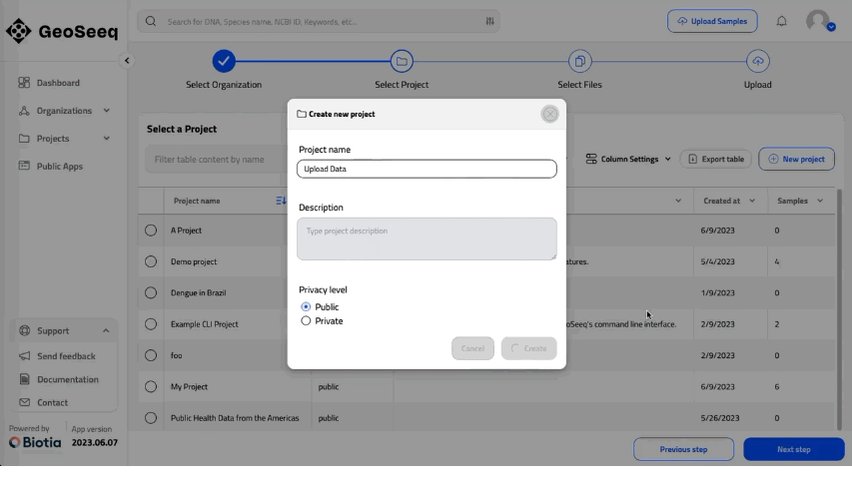This screenshot has height=479, width=852.
Task: Click the Select Project folder step icon
Action: click(x=402, y=61)
